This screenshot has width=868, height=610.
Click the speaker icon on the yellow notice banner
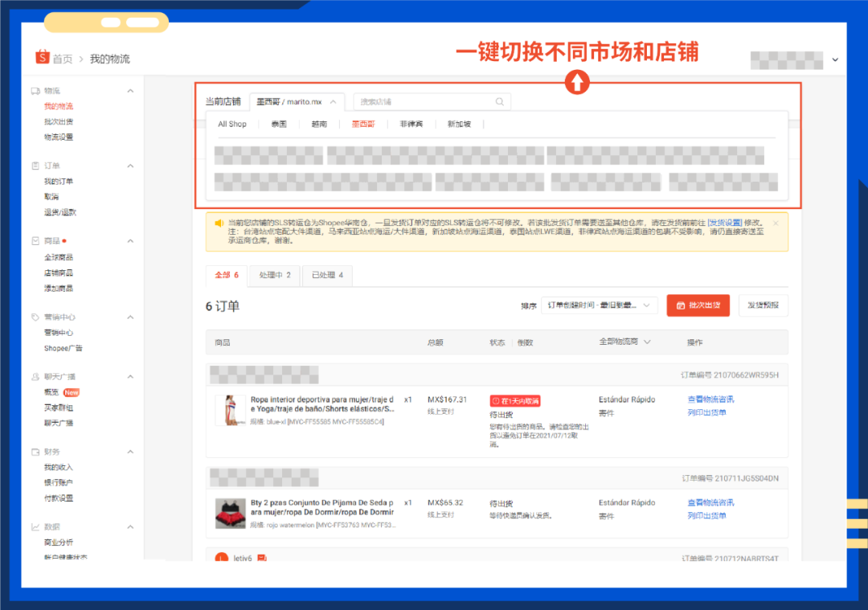[218, 223]
